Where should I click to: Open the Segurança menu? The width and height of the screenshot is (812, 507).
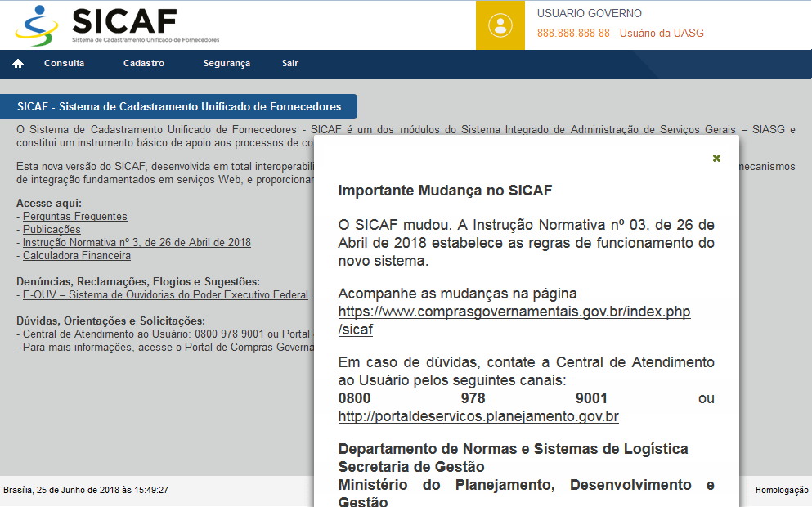pos(227,63)
